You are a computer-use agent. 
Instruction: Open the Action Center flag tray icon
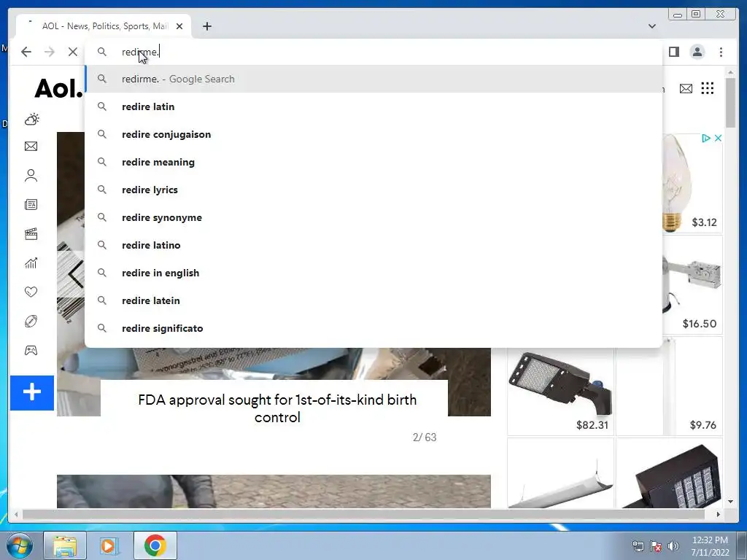(x=656, y=546)
